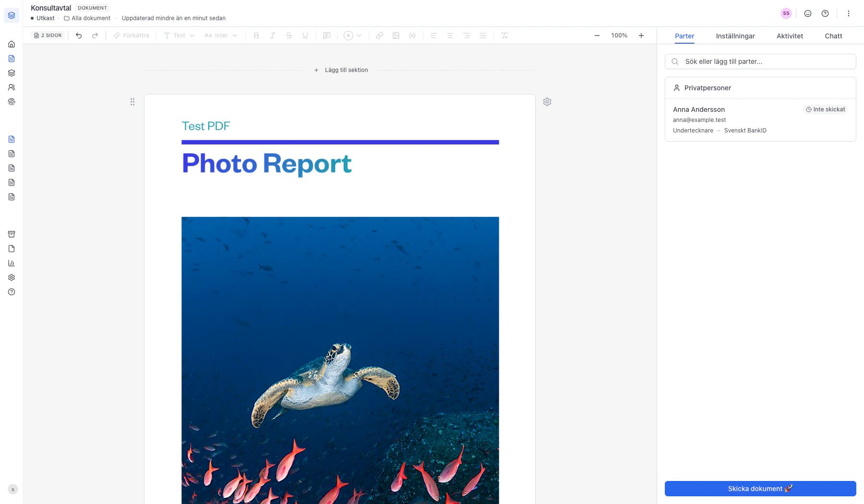The image size is (864, 504).
Task: Toggle underline formatting
Action: point(305,36)
